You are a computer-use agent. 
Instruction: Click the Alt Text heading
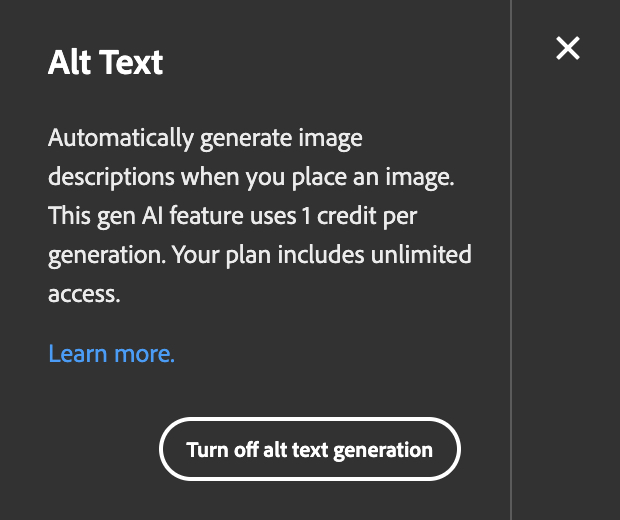point(105,63)
